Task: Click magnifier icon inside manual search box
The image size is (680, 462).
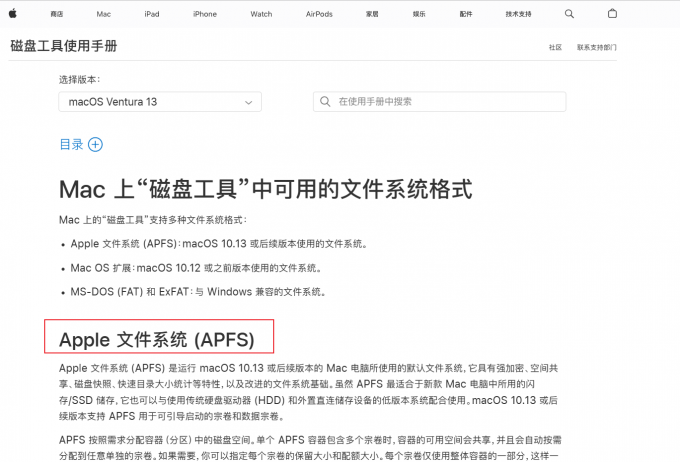Action: click(x=325, y=102)
